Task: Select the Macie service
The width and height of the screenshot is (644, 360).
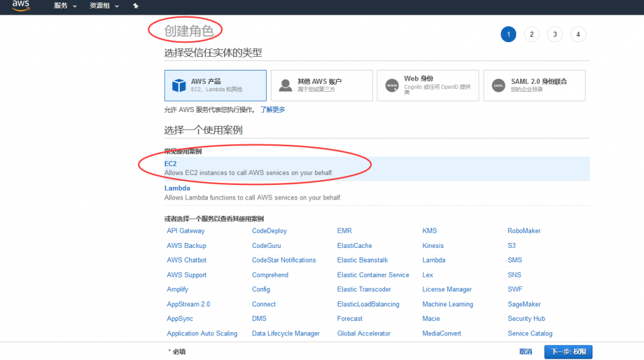Action: pyautogui.click(x=431, y=318)
